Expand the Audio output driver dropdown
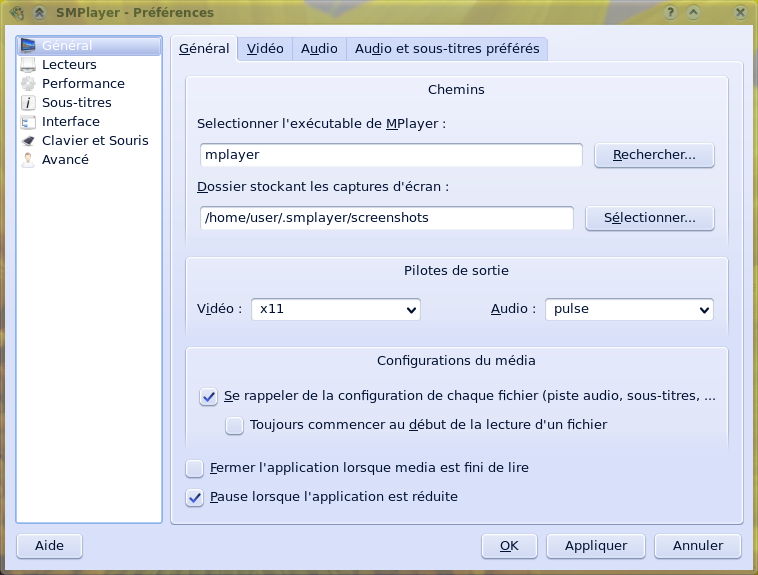 pyautogui.click(x=629, y=310)
